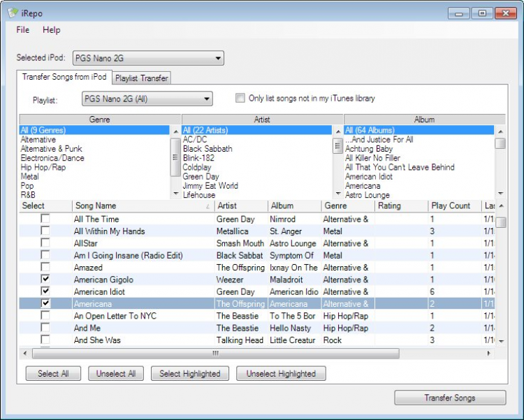This screenshot has width=524, height=420.
Task: Check the box for Amazed
Action: pyautogui.click(x=45, y=267)
